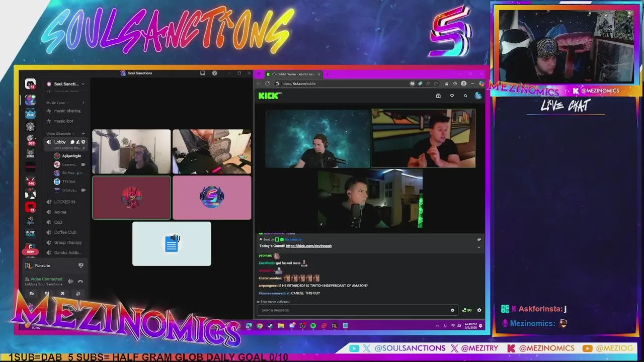Open Lobby channel chat bubble icon
The height and width of the screenshot is (362, 644).
click(x=72, y=142)
